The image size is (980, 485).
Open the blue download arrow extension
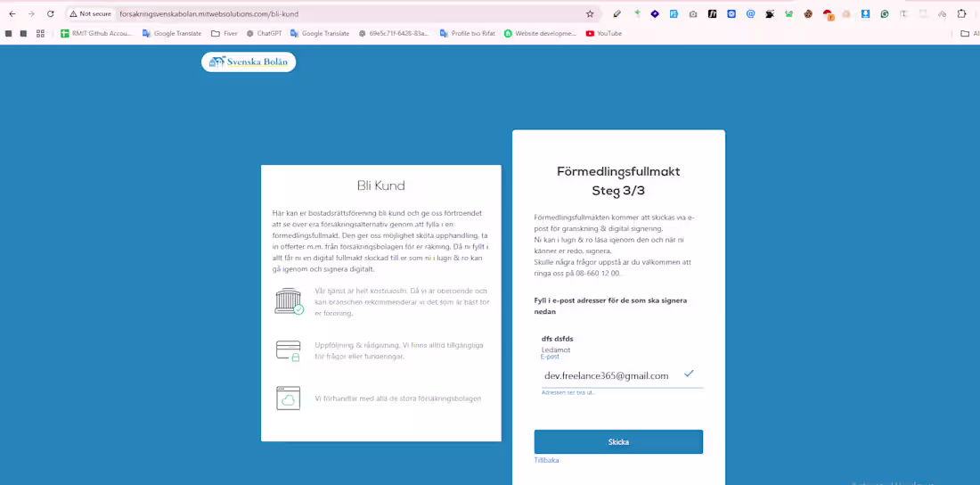coord(866,13)
